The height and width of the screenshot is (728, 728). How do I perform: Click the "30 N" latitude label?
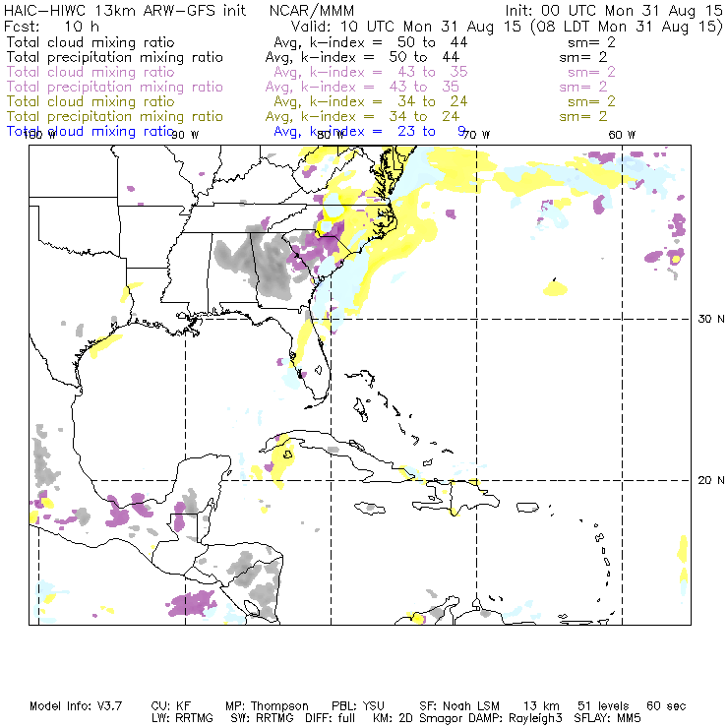711,319
